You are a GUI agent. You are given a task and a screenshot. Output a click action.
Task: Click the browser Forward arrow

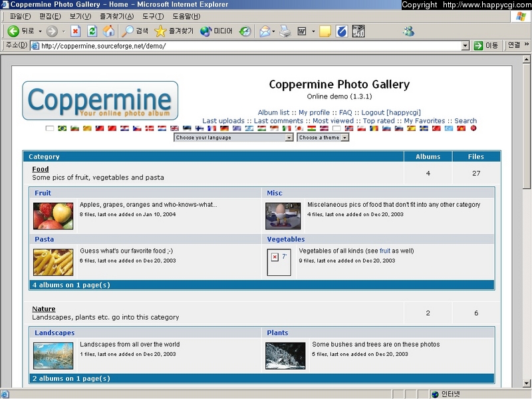tap(52, 31)
